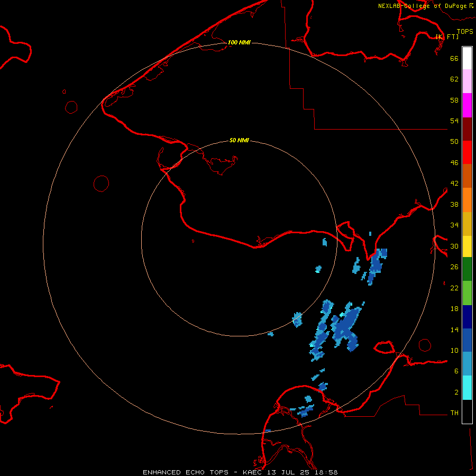Click the "26" legend value
The image size is (476, 476).
454,267
